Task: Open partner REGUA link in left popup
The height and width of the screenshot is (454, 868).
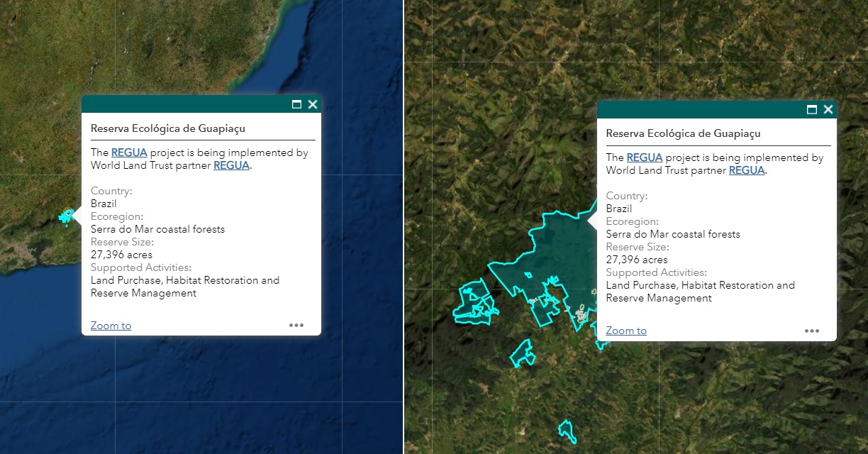Action: point(231,165)
